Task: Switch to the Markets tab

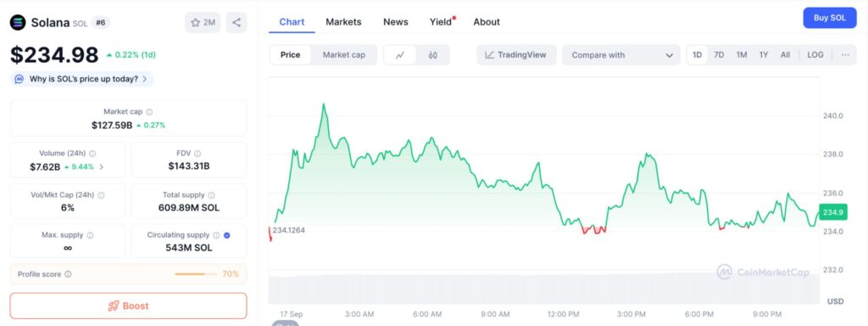Action: coord(343,22)
